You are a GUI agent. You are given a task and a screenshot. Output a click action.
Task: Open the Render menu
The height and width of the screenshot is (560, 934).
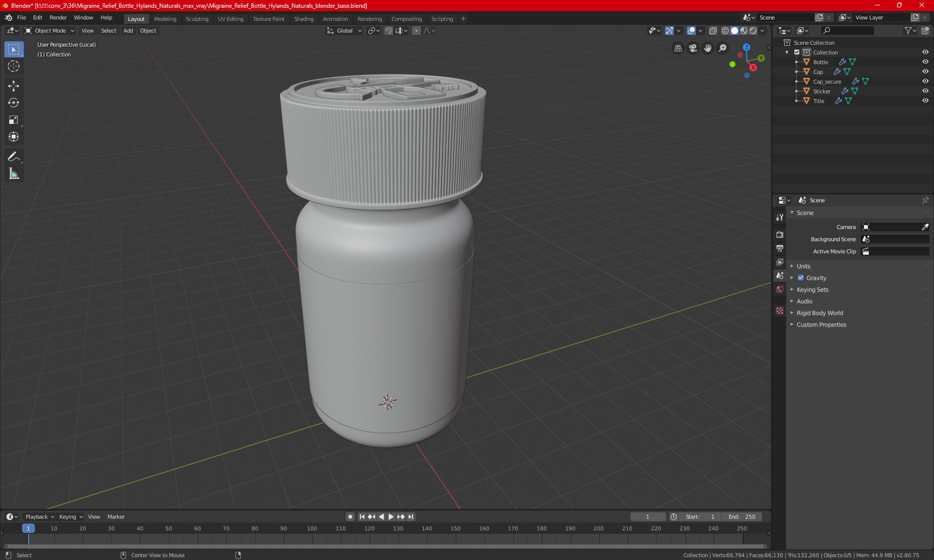pos(58,17)
